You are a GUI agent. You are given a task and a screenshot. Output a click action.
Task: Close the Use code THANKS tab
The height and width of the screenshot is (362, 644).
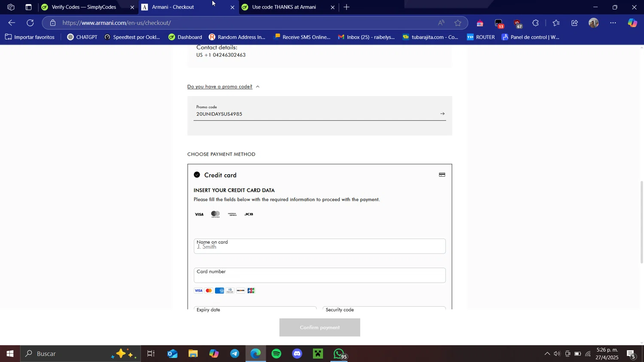333,7
